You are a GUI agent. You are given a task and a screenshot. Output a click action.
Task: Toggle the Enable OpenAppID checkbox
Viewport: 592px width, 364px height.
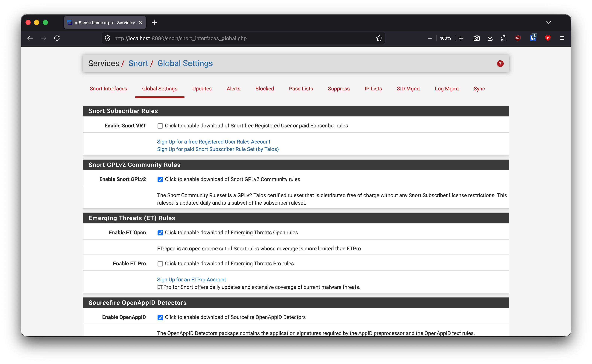(x=160, y=317)
